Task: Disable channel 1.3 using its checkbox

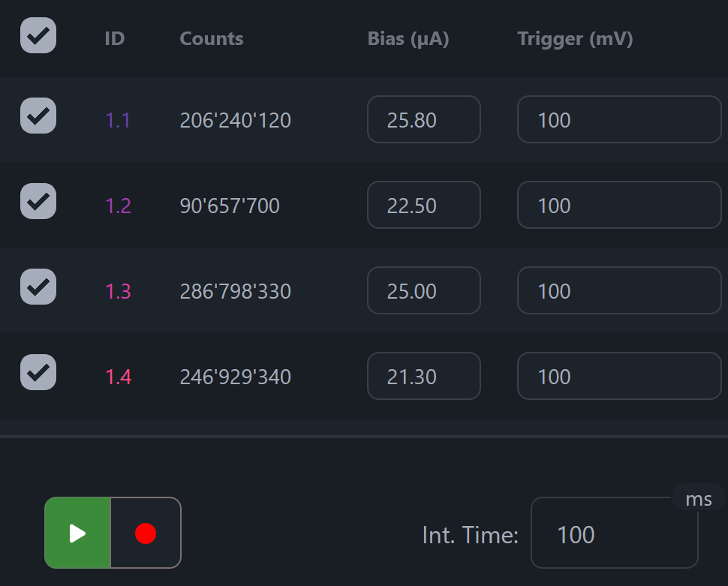Action: [38, 287]
